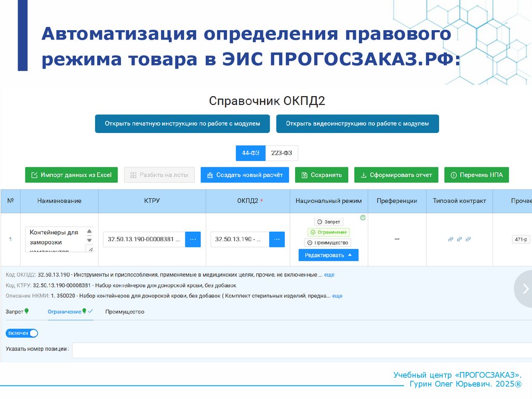This screenshot has width=532, height=399.
Task: Click the Указать номер позиции input field
Action: 302,351
